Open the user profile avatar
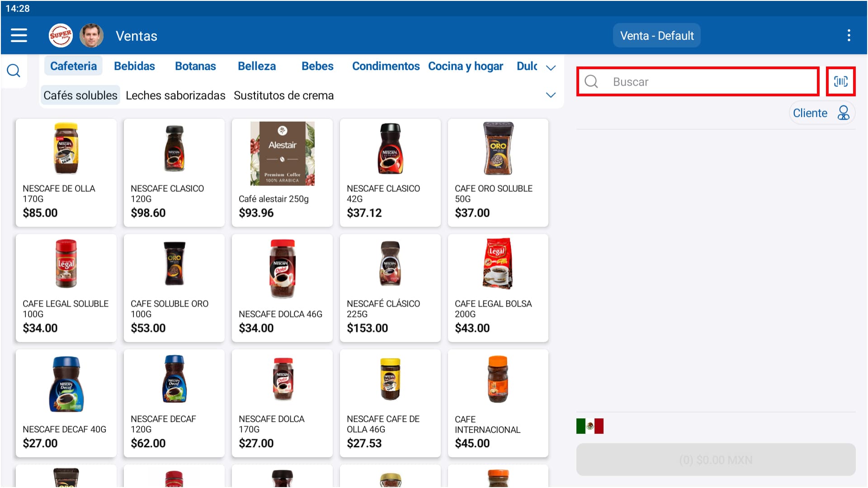This screenshot has width=868, height=488. point(91,35)
